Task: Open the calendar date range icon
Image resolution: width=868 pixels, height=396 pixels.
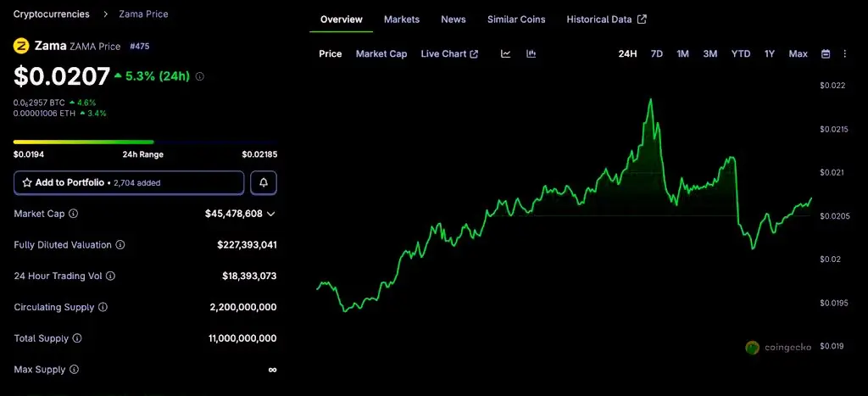Action: [826, 53]
